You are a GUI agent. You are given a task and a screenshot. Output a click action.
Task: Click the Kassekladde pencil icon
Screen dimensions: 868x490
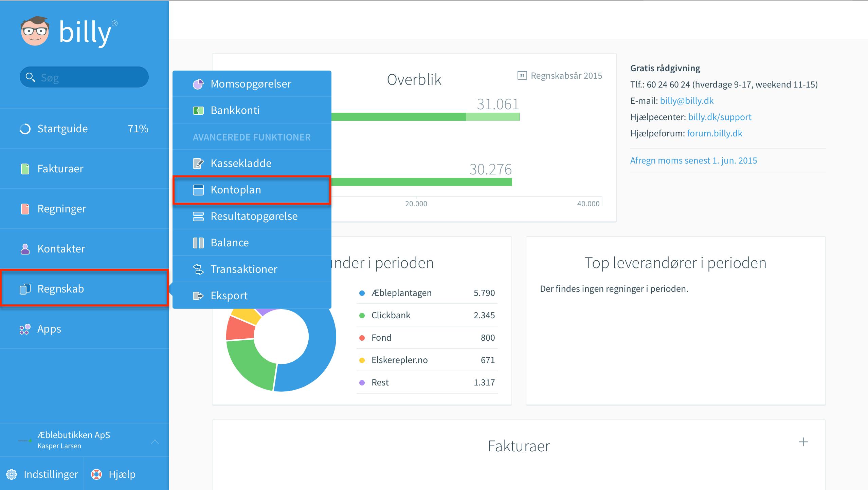coord(198,163)
